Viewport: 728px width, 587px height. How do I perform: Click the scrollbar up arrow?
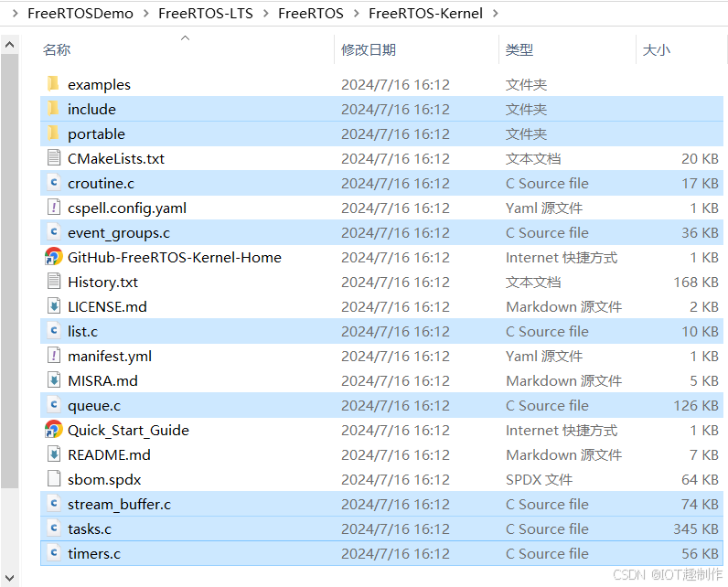[9, 45]
